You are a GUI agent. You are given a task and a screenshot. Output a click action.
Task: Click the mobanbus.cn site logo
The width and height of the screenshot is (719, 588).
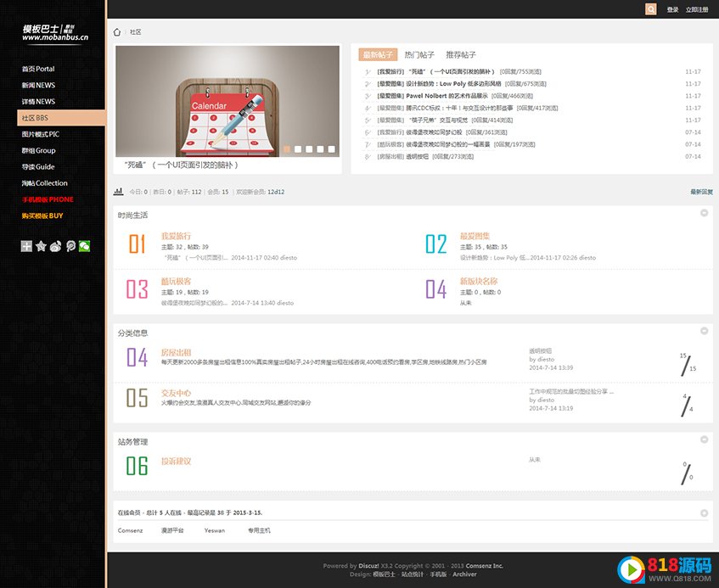[55, 33]
